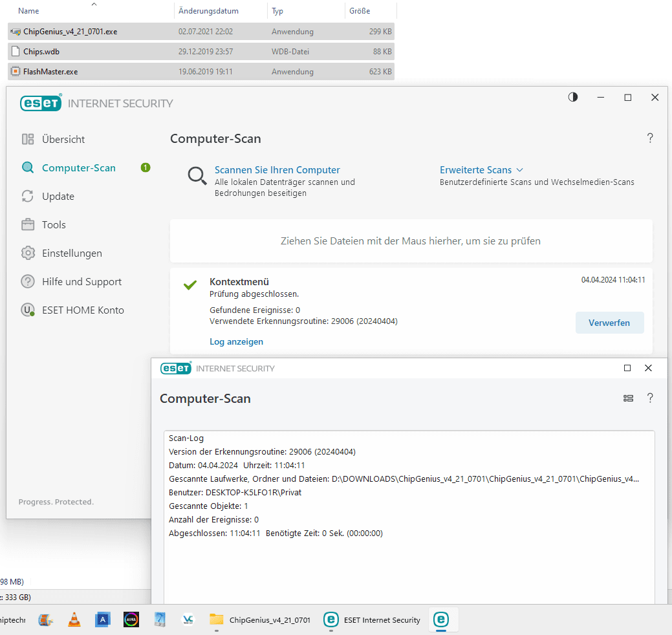Click the 'Abgeschlossen: 11:04:11' log line
672x635 pixels.
point(276,533)
